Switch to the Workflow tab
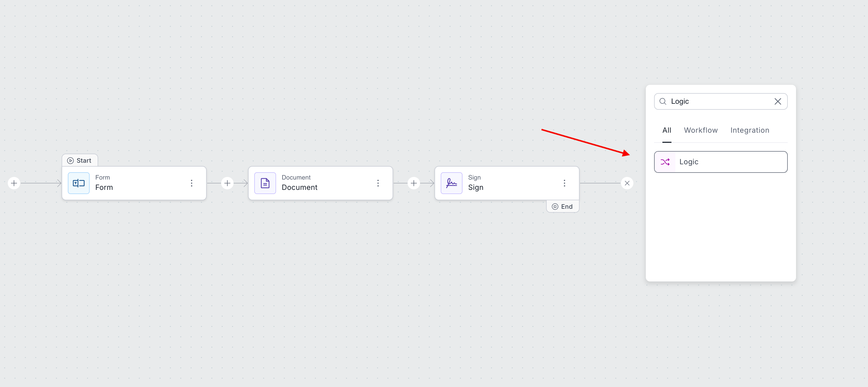Image resolution: width=868 pixels, height=387 pixels. pyautogui.click(x=700, y=130)
